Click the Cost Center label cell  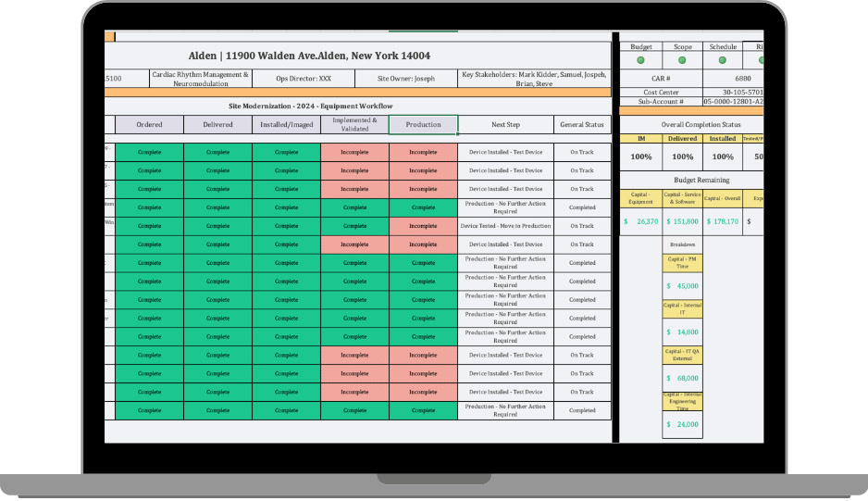click(661, 93)
